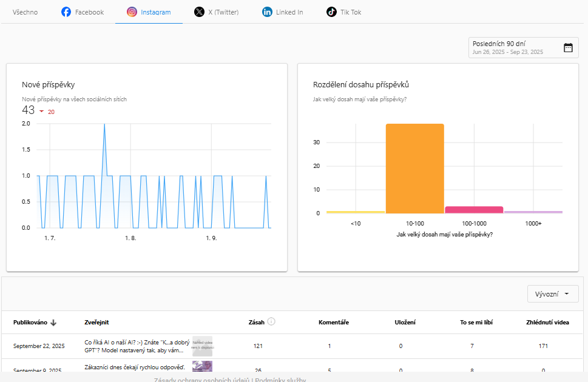Open the September 22 post thumbnail
Viewport: 588px width, 382px height.
[203, 346]
